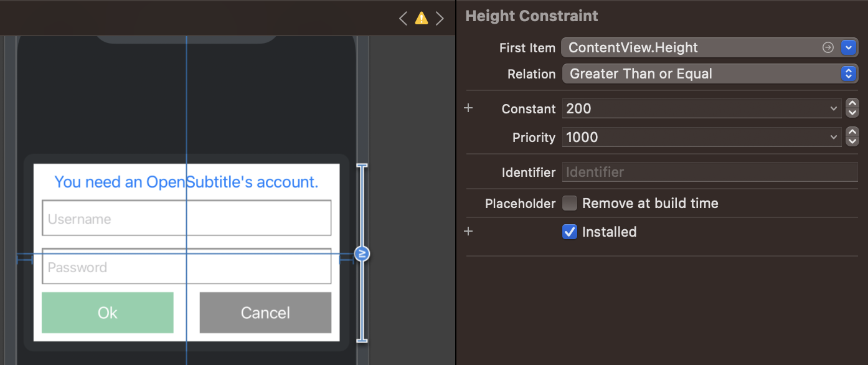Image resolution: width=868 pixels, height=365 pixels.
Task: Click the Identifier text field
Action: pyautogui.click(x=710, y=172)
